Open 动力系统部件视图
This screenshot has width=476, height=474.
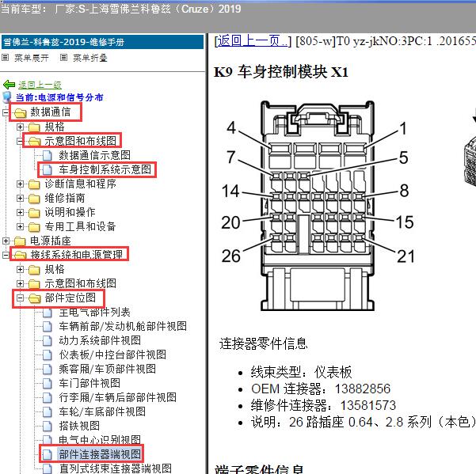100,340
